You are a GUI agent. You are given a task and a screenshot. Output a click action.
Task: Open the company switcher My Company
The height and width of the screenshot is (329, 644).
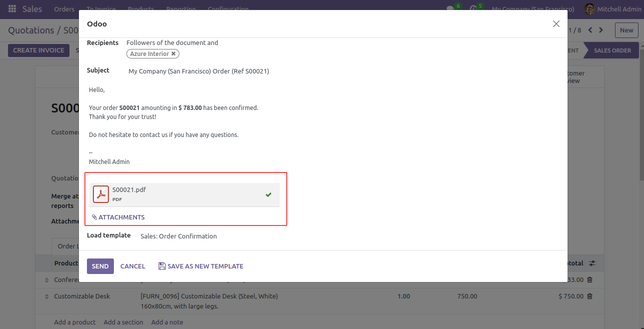(x=533, y=9)
